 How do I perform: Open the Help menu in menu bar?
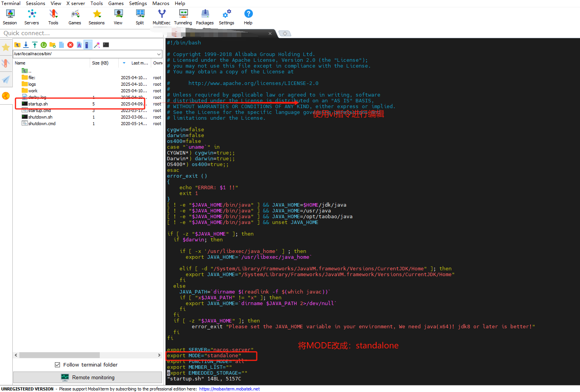[x=180, y=3]
